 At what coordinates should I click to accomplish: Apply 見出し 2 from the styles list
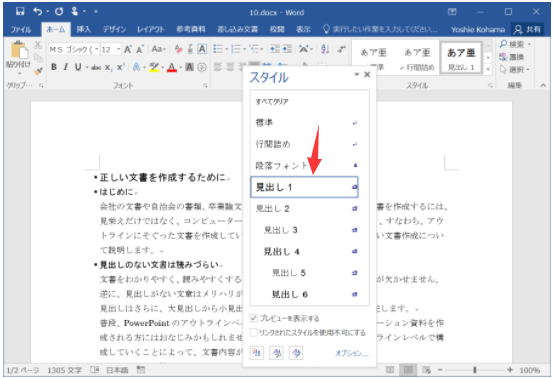[x=304, y=209]
